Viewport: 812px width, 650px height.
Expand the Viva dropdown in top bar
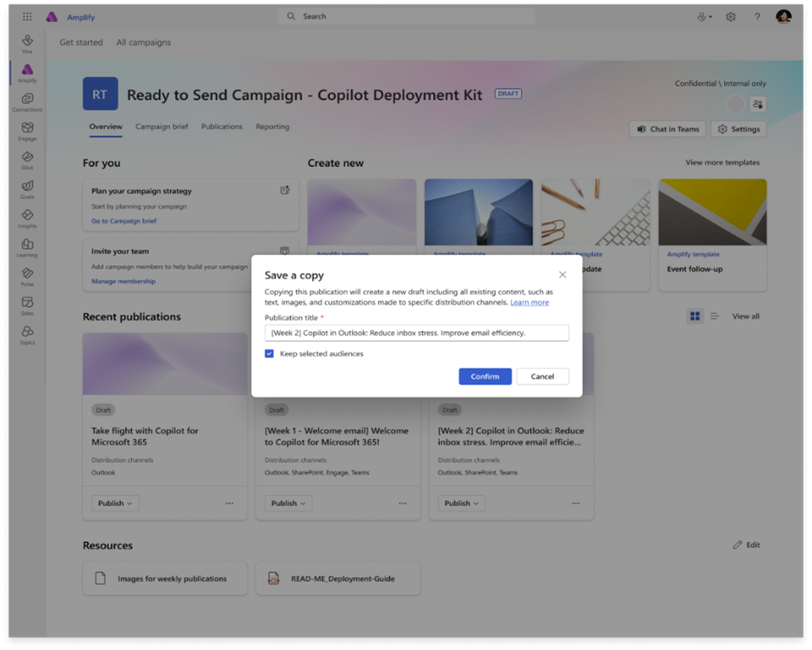705,16
